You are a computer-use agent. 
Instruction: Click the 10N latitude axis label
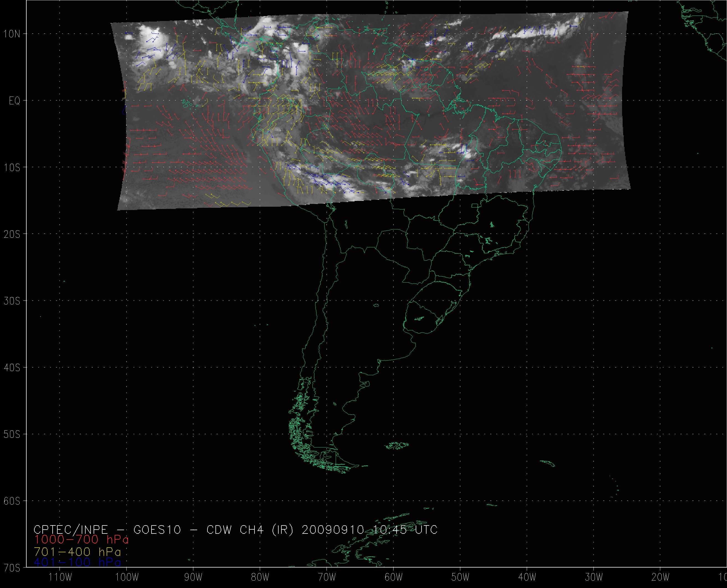click(12, 34)
